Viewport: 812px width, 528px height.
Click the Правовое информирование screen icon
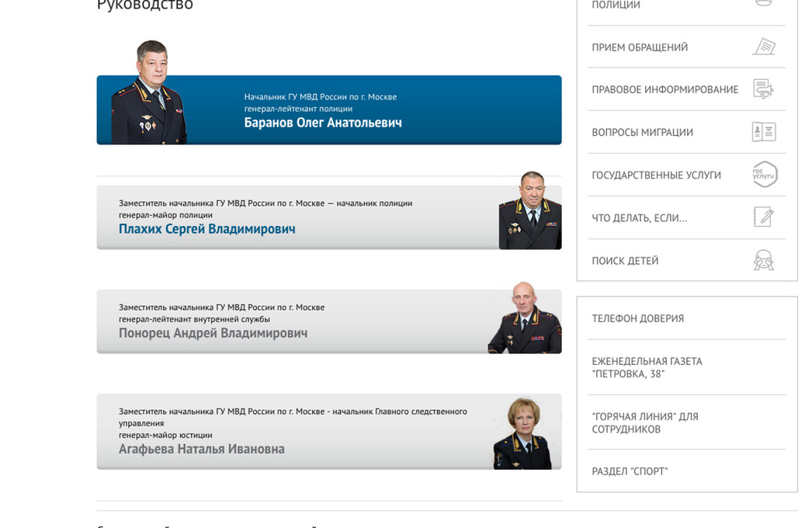point(763,89)
